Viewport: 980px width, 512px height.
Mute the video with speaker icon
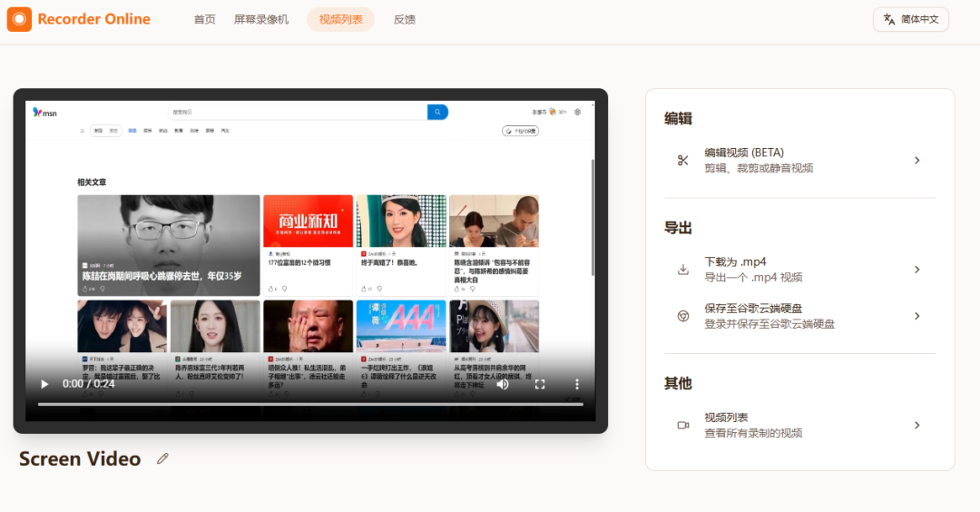coord(503,384)
